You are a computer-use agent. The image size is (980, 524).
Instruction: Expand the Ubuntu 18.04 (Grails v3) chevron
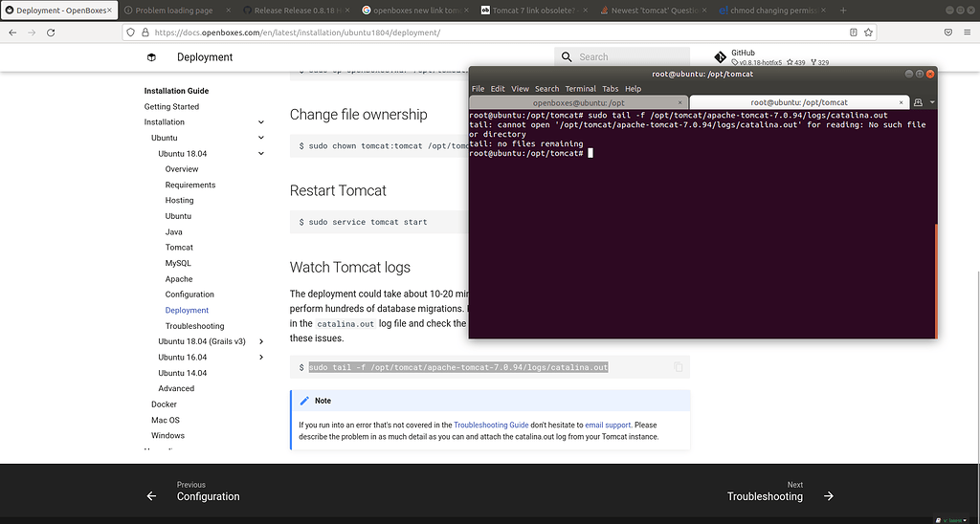261,341
